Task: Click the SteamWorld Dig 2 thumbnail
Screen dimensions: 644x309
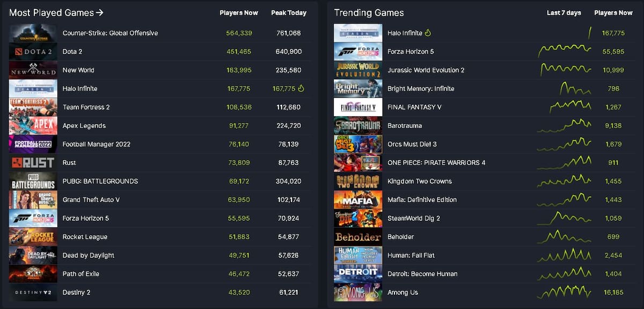Action: tap(358, 219)
